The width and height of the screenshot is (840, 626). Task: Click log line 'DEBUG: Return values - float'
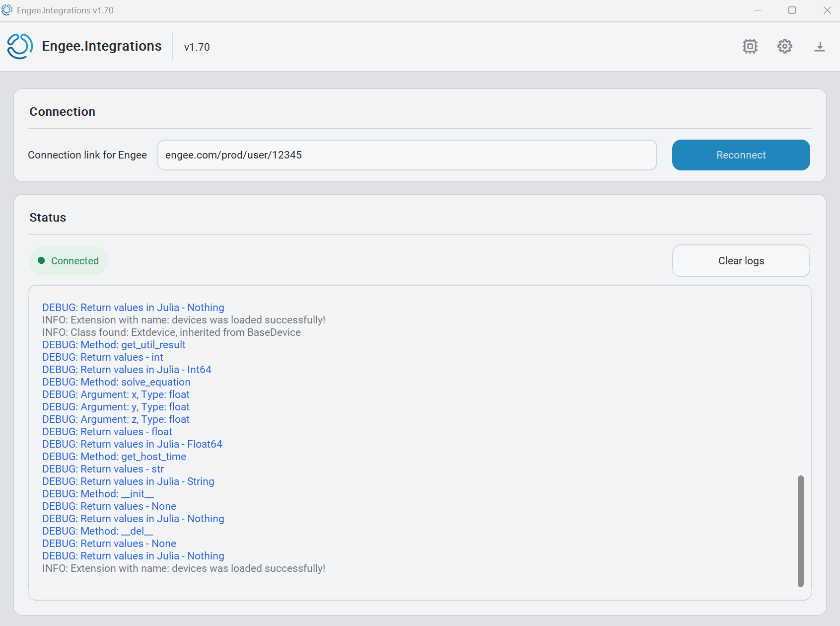point(107,432)
